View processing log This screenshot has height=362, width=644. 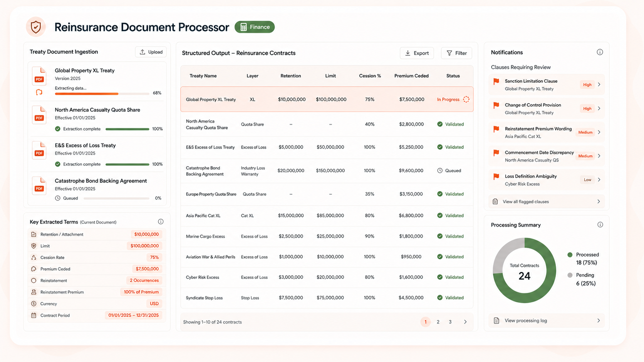[547, 320]
